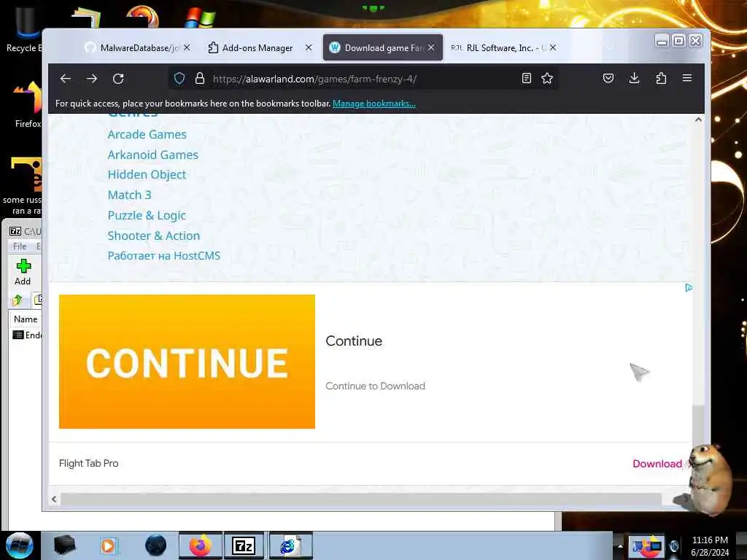Click the up-folder icon in 7-Zip
Image resolution: width=747 pixels, height=560 pixels.
point(18,300)
